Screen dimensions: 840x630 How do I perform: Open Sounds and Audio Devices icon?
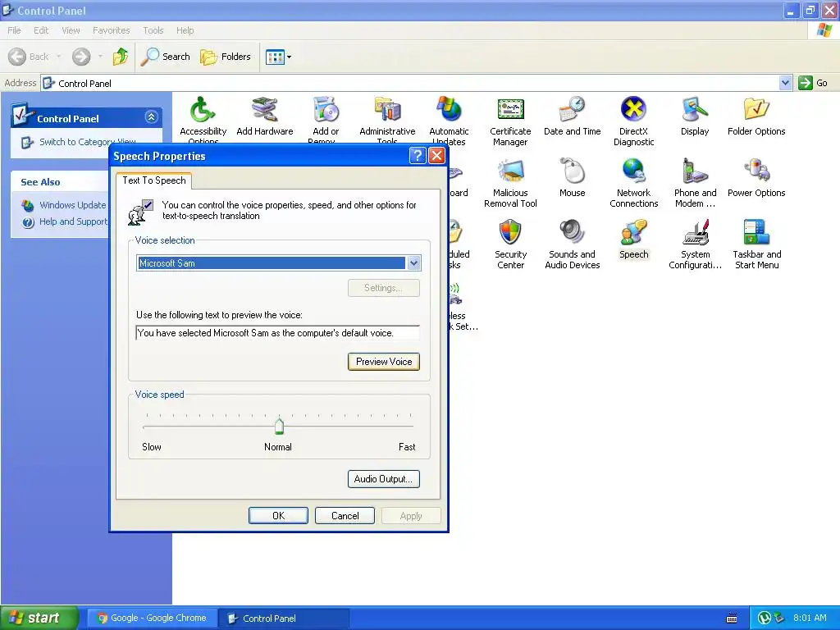[572, 232]
